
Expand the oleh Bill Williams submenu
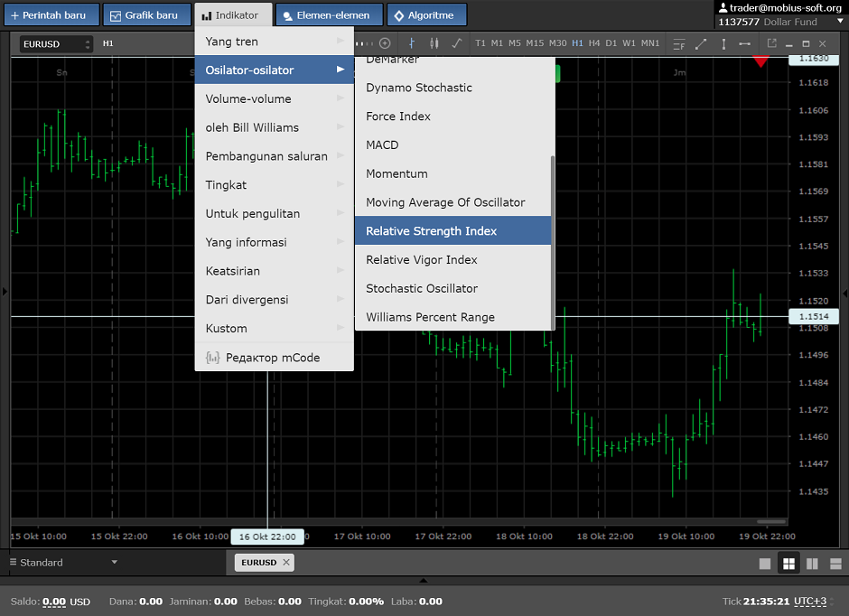274,127
